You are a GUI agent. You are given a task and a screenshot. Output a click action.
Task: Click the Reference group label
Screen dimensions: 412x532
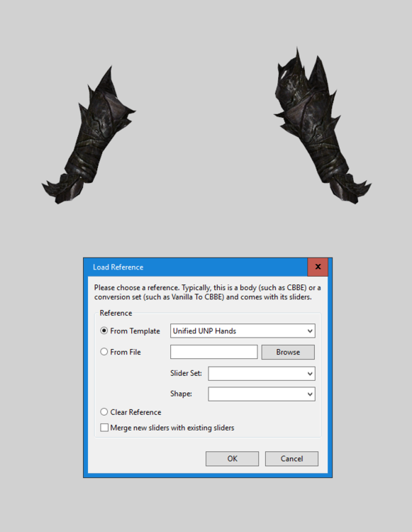[x=116, y=313]
